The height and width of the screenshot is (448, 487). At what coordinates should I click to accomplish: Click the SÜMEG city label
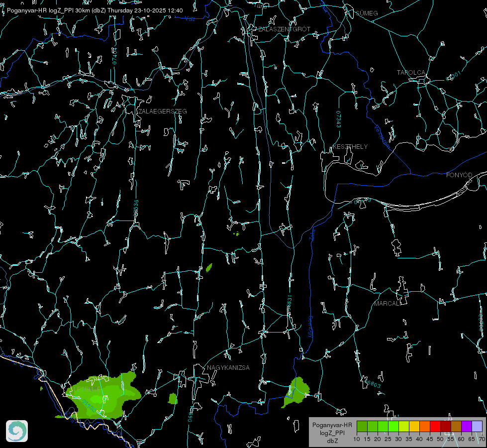click(x=367, y=13)
